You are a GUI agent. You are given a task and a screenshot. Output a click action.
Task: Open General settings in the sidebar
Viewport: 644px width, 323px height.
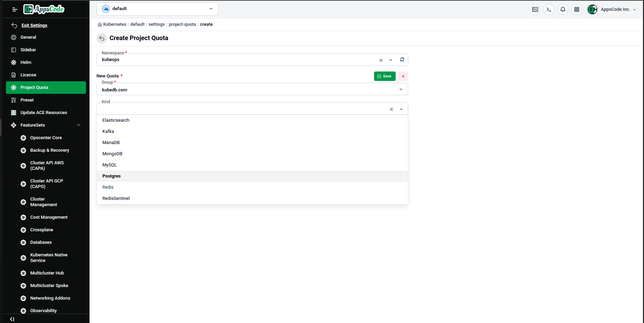coord(28,37)
